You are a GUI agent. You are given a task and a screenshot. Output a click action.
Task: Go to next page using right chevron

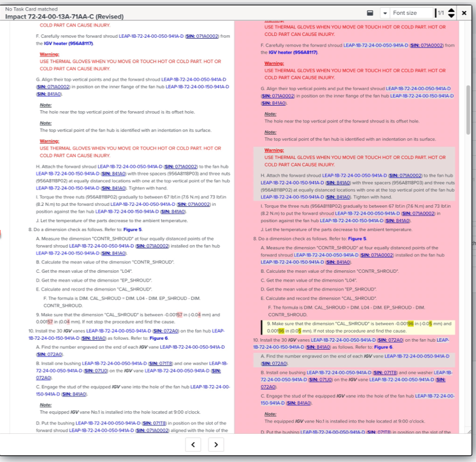tap(216, 445)
